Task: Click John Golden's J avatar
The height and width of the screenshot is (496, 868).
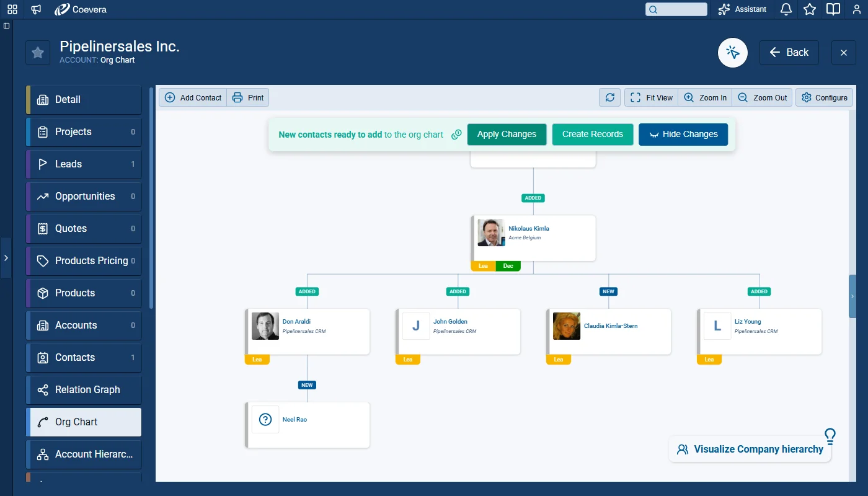Action: (x=416, y=326)
